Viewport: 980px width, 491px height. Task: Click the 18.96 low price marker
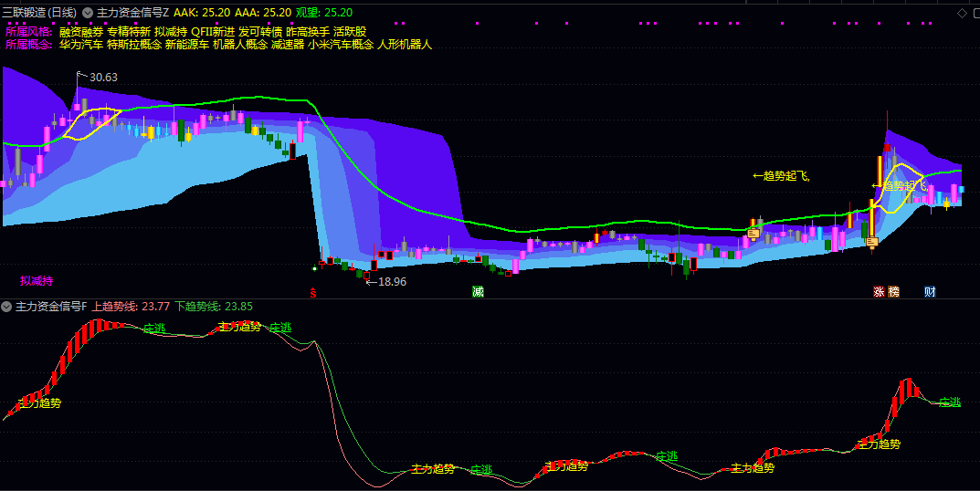pyautogui.click(x=386, y=282)
